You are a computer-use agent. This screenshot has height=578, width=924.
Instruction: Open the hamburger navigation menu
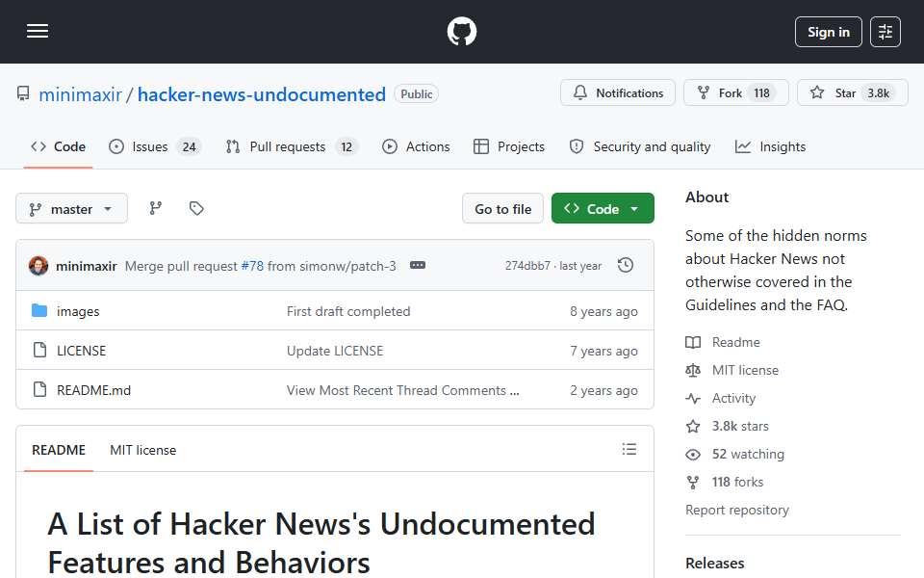tap(38, 31)
